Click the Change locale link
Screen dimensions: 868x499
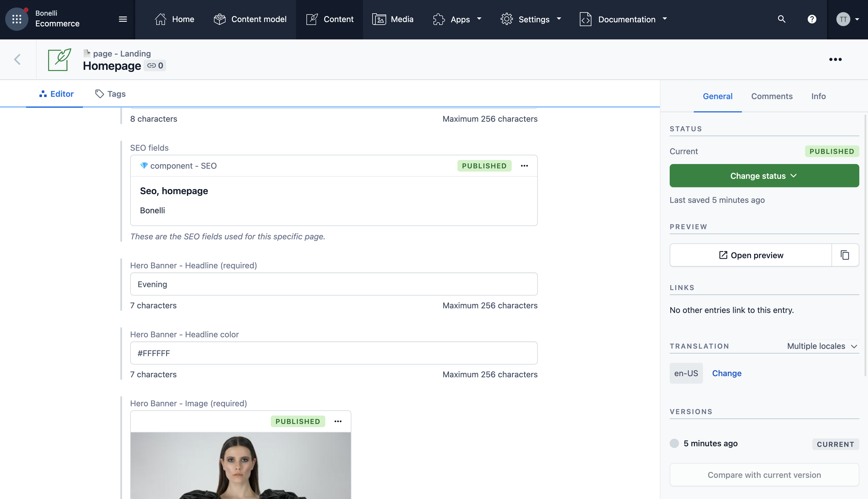coord(727,373)
